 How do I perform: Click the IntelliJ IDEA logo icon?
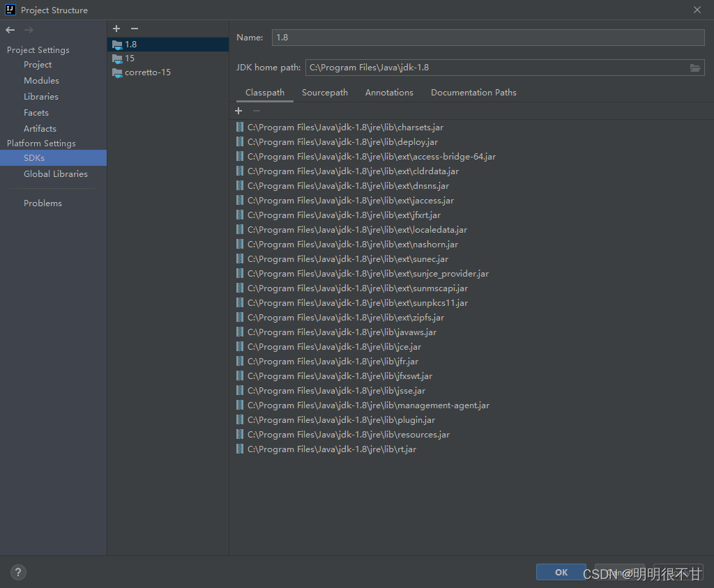[10, 10]
